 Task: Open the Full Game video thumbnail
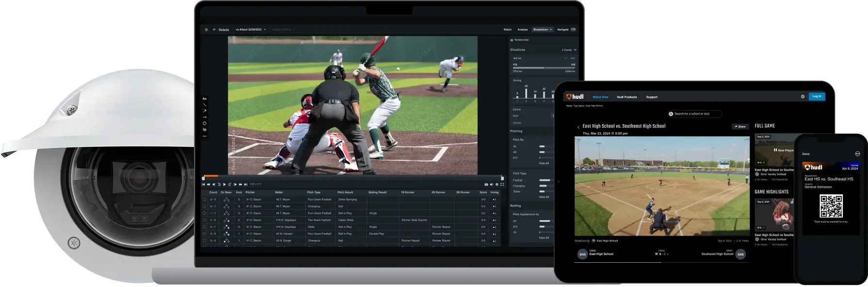click(x=774, y=150)
